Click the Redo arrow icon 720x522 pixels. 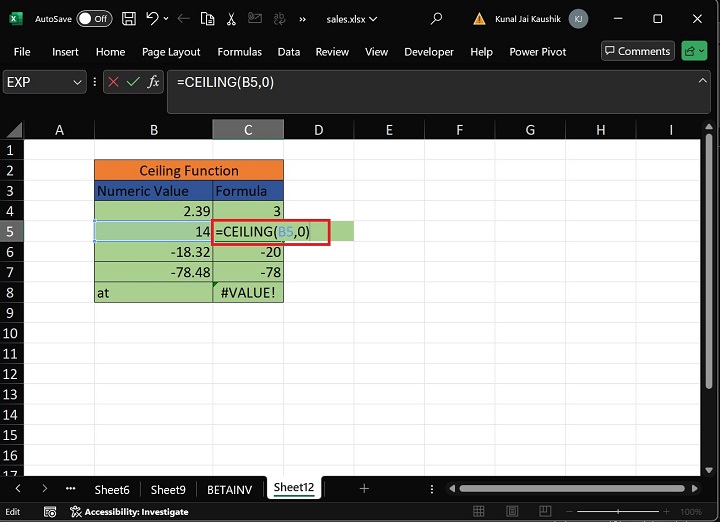184,19
